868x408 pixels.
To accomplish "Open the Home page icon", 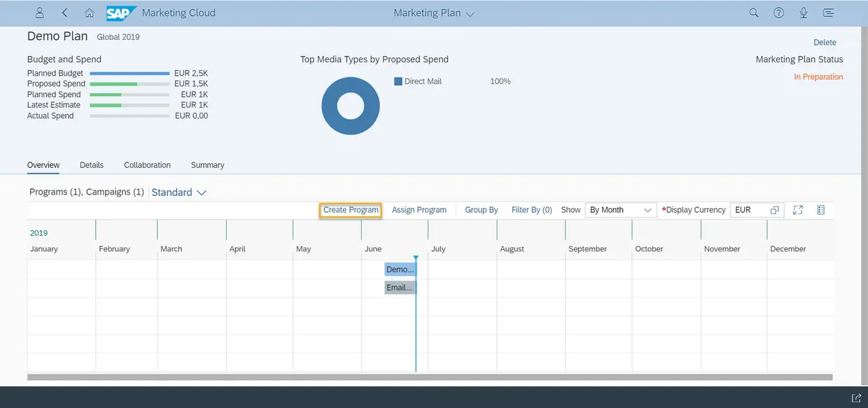I will point(89,13).
